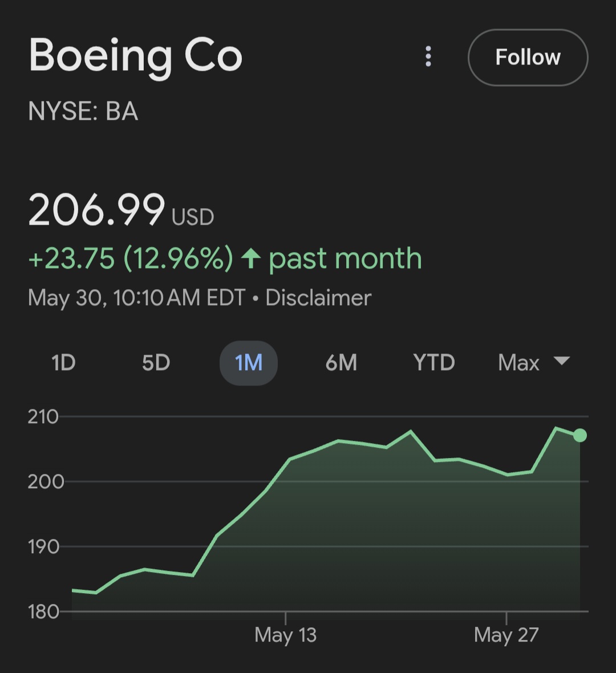Click the 180 price axis label

click(43, 612)
